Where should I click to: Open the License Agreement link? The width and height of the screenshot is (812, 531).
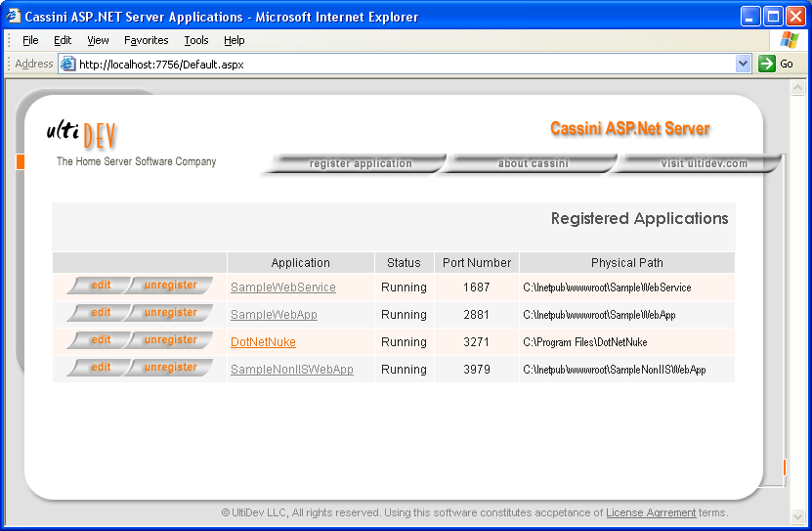651,512
